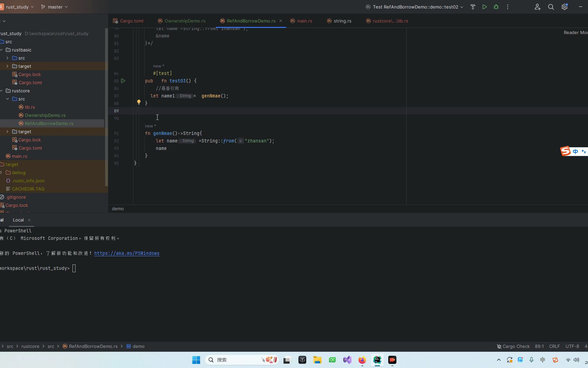Switch to the string.rs editor tab
Screen dimensions: 588x368
[339, 21]
